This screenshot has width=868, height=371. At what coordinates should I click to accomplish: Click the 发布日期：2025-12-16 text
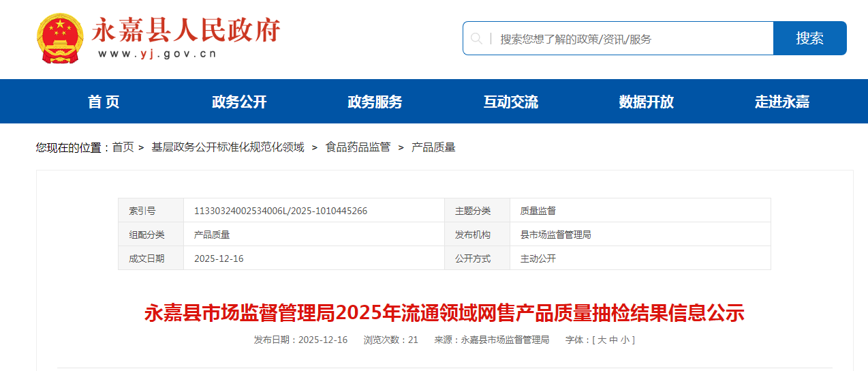300,340
